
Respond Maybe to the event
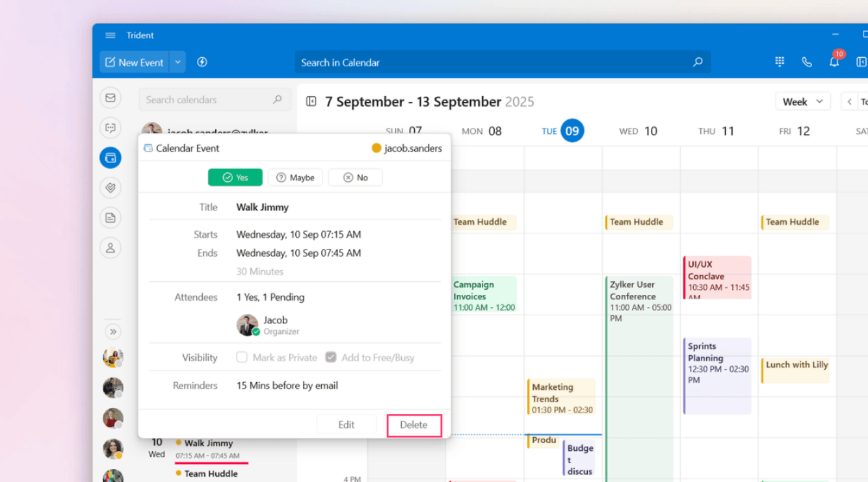click(x=295, y=177)
